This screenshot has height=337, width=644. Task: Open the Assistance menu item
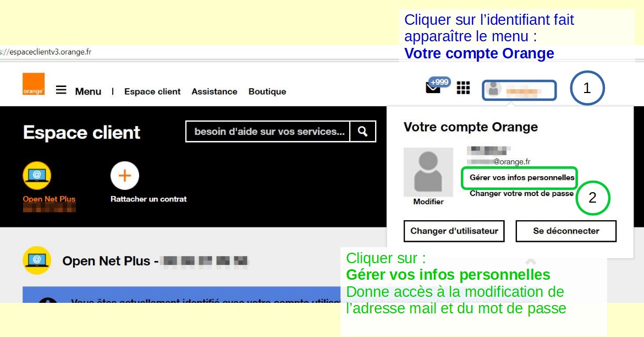(214, 91)
